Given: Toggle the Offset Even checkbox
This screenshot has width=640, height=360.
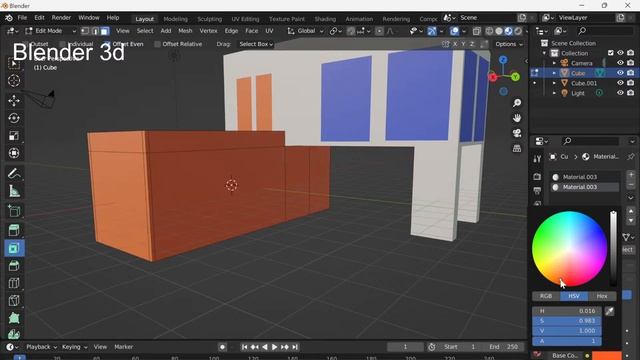Looking at the screenshot, I should [108, 44].
